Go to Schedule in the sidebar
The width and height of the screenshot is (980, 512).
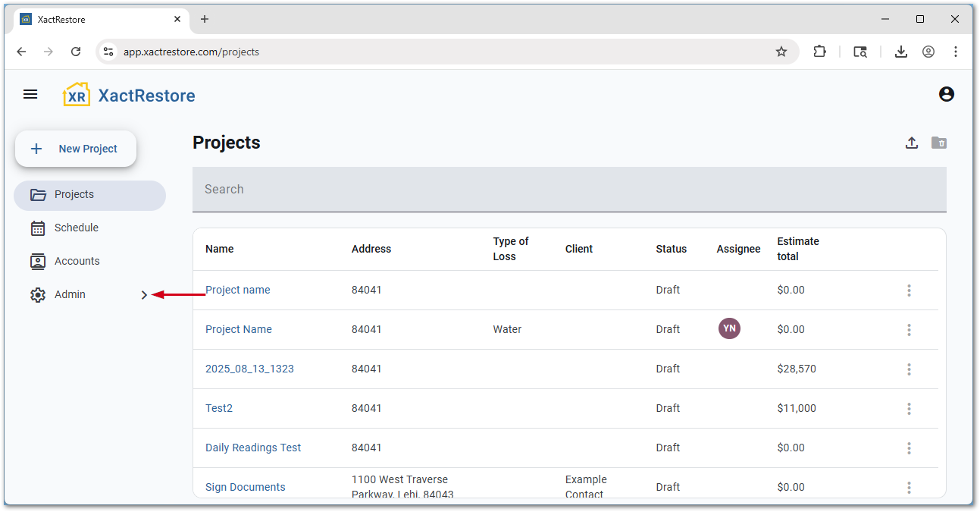click(x=76, y=228)
